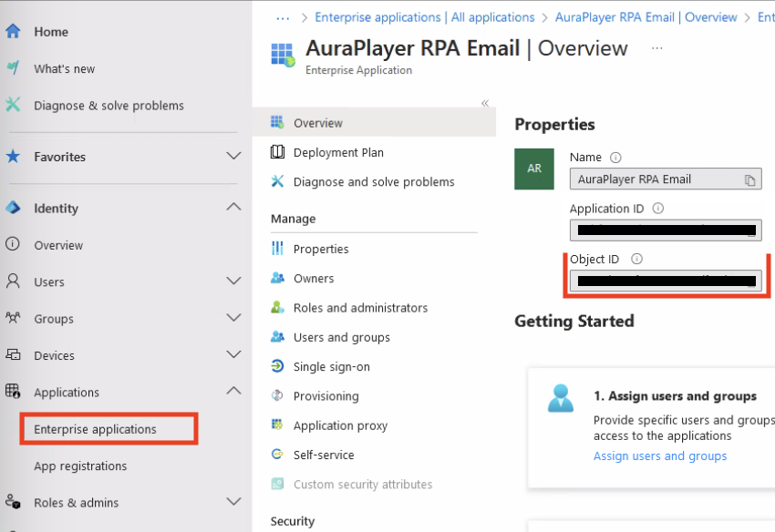Expand the Groups section chevron
The width and height of the screenshot is (775, 532).
233,317
